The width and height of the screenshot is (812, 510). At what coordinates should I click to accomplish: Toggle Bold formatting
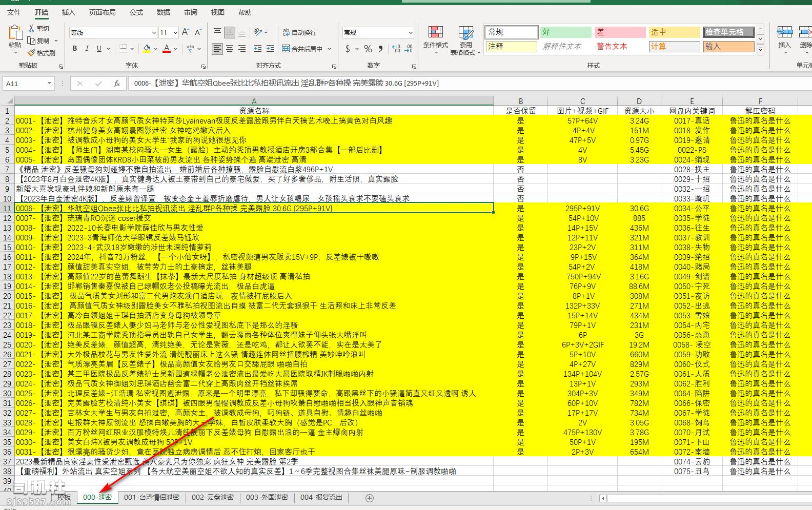click(75, 49)
